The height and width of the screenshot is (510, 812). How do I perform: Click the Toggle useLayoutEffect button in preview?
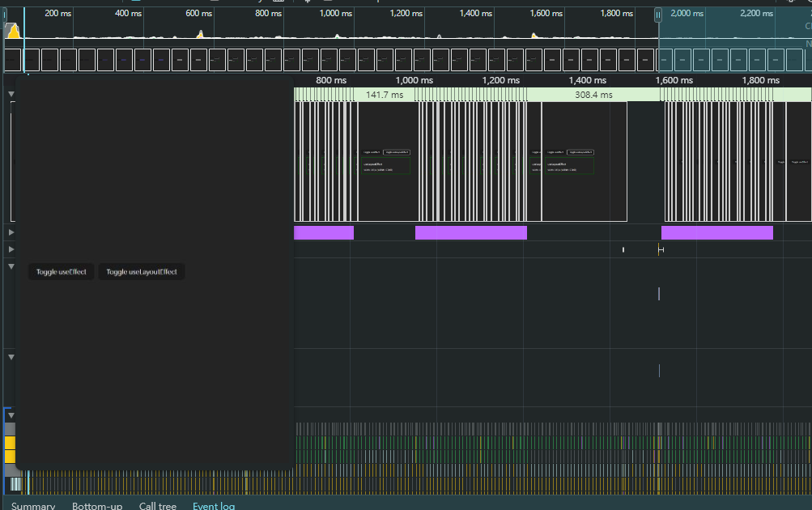[142, 272]
